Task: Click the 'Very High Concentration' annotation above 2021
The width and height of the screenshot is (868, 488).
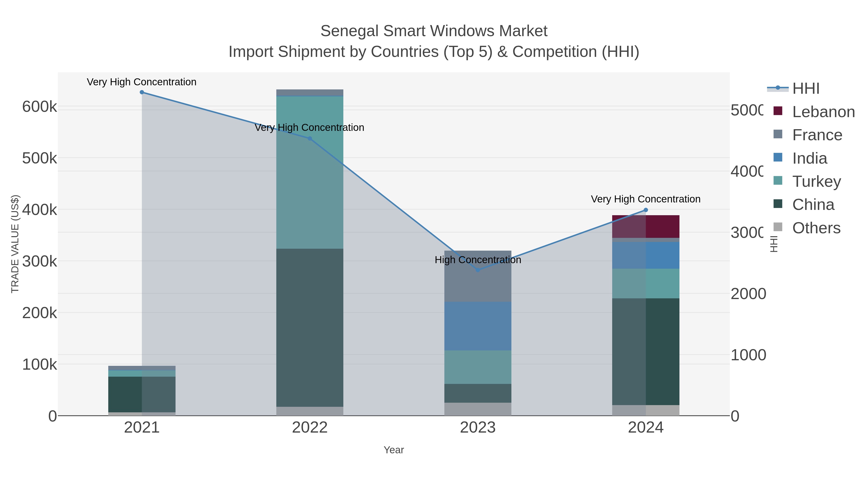Action: coord(142,82)
